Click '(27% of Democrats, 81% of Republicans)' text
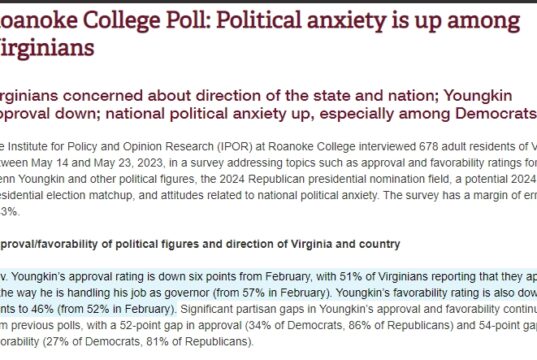 point(148,342)
